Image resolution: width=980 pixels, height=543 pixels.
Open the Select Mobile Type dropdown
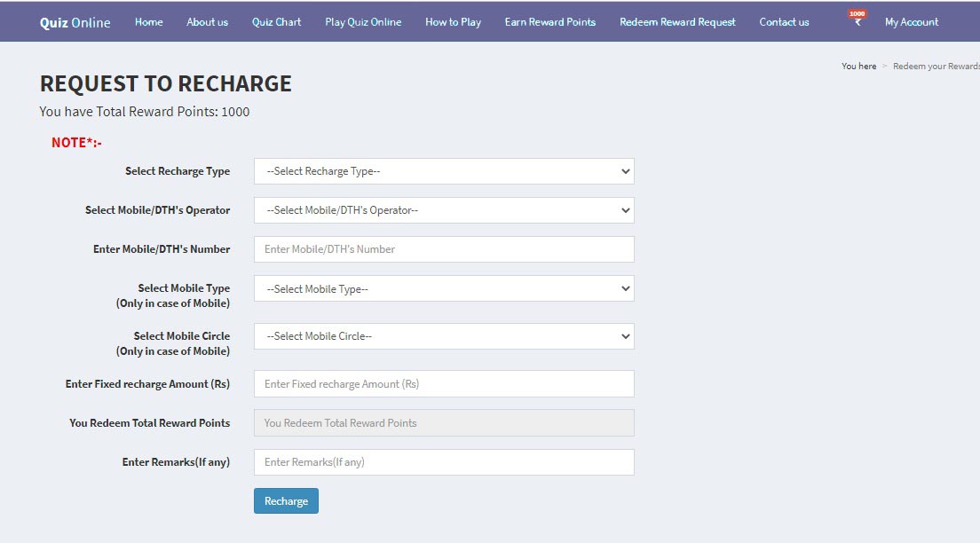(444, 288)
